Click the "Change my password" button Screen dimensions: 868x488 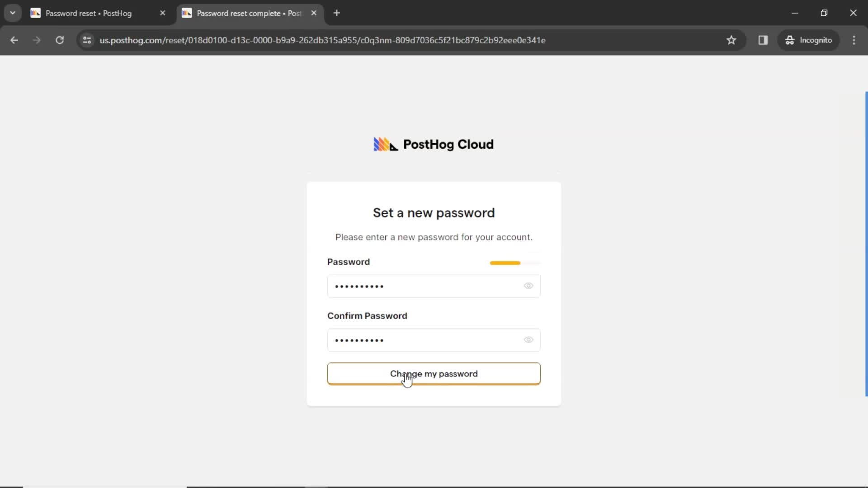(434, 374)
